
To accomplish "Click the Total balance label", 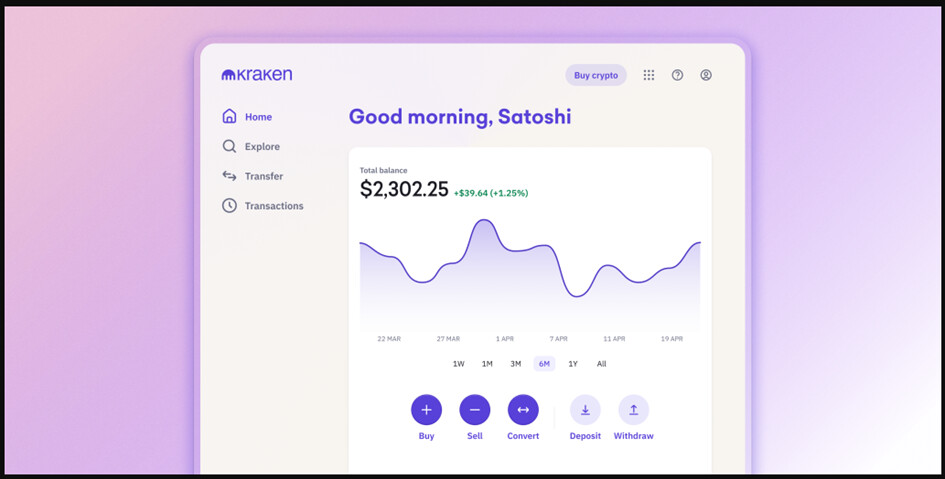I will (383, 171).
